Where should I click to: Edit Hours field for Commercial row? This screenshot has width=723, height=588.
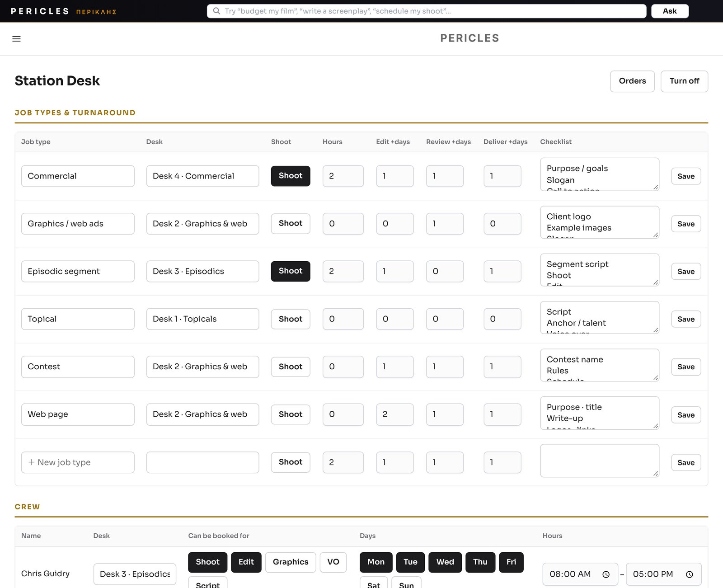tap(343, 176)
